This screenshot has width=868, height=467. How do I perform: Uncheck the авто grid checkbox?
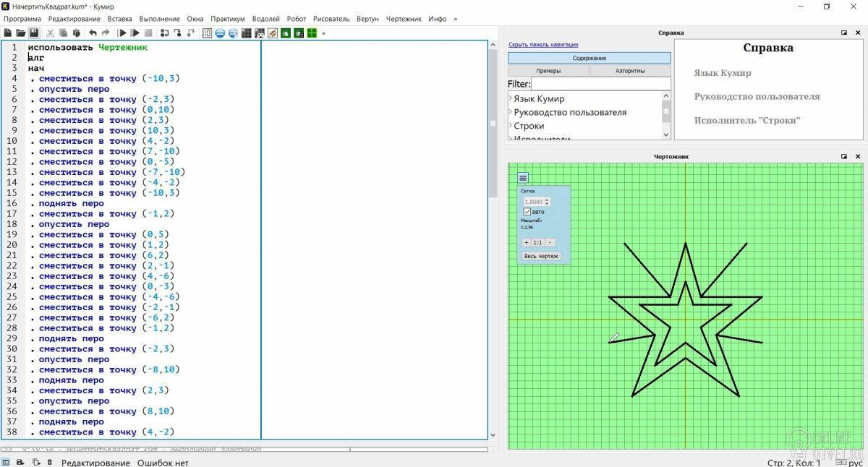[527, 212]
